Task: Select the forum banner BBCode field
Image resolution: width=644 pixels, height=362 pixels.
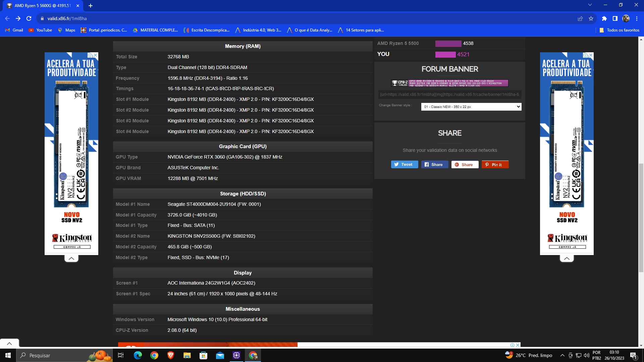Action: [x=450, y=95]
